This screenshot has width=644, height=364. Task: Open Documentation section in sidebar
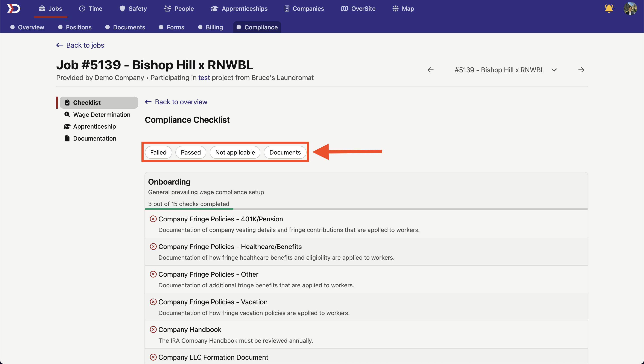click(x=94, y=138)
